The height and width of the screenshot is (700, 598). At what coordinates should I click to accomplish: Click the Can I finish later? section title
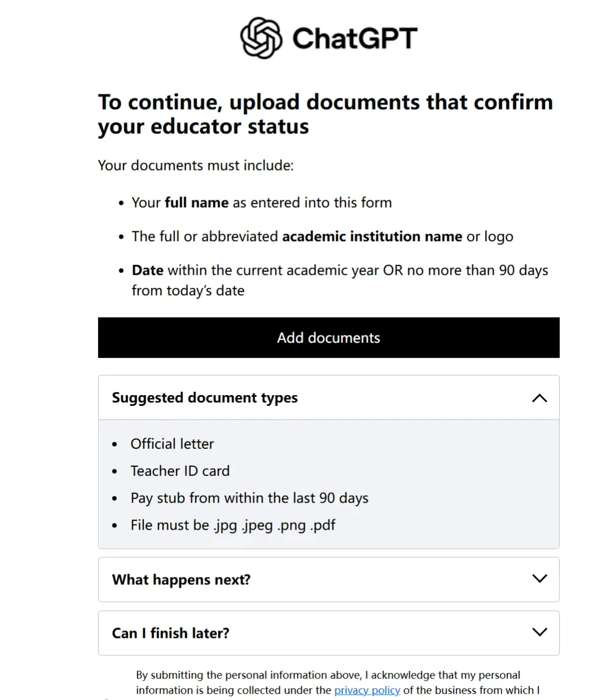170,633
